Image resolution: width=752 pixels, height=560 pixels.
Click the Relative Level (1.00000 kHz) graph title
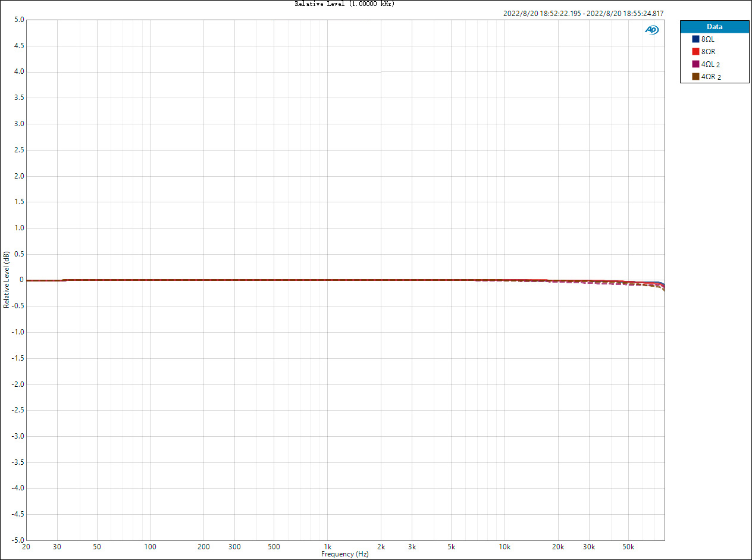(x=345, y=4)
